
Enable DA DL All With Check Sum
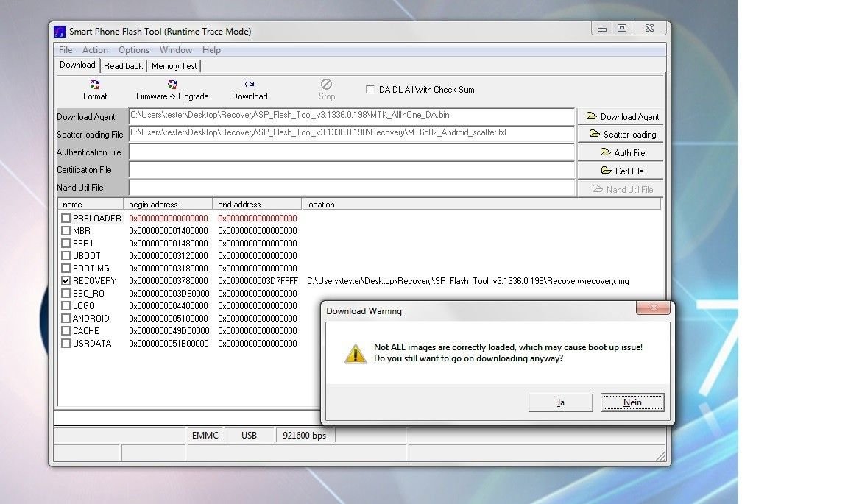tap(370, 89)
